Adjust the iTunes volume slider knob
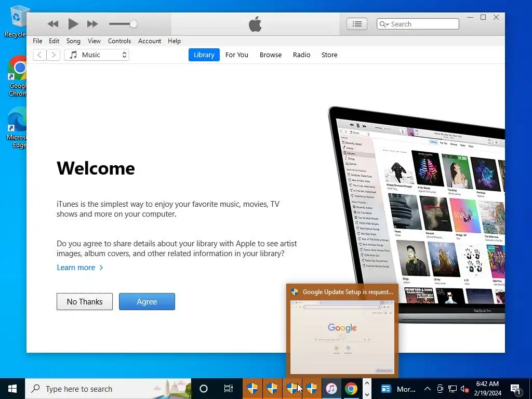Image resolution: width=532 pixels, height=399 pixels. tap(134, 24)
